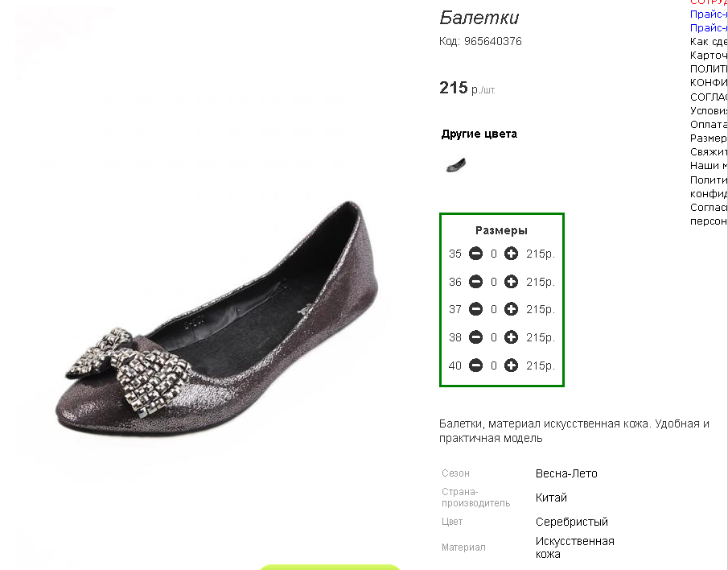
Task: Decrease quantity for size 35
Action: (x=475, y=254)
